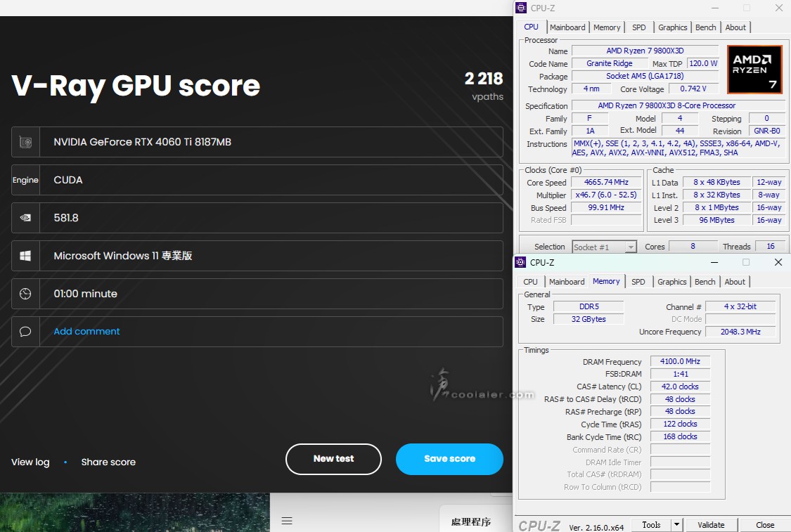Click the Cycle Time tRAS value 122 clocks

680,424
